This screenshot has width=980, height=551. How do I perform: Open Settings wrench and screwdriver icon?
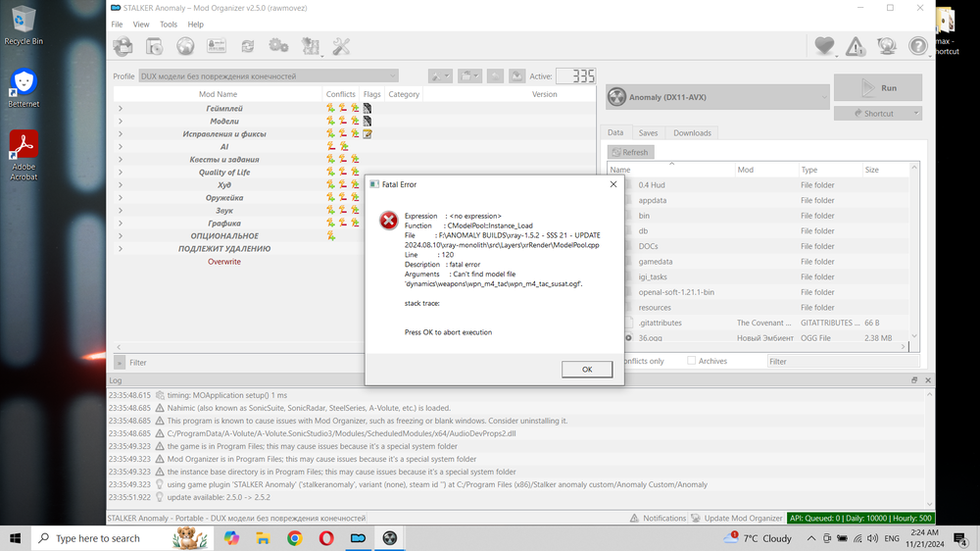[341, 46]
